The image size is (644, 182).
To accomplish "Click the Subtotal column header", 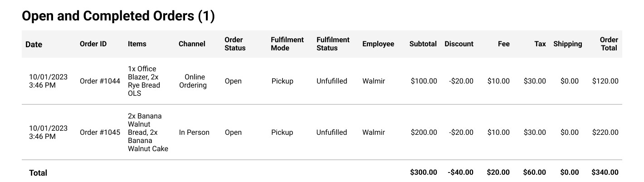I will [x=423, y=44].
